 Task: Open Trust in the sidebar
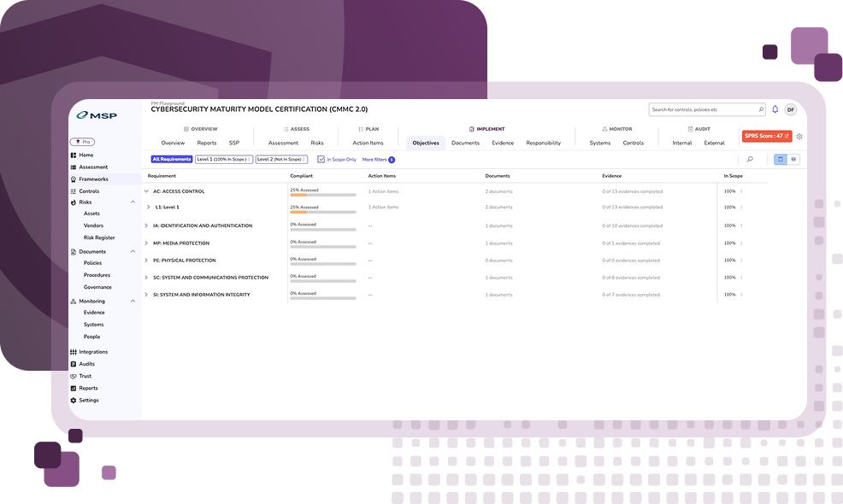(85, 376)
